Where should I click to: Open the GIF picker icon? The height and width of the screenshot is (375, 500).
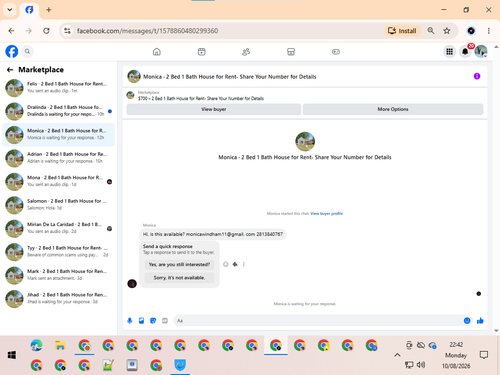pyautogui.click(x=165, y=321)
